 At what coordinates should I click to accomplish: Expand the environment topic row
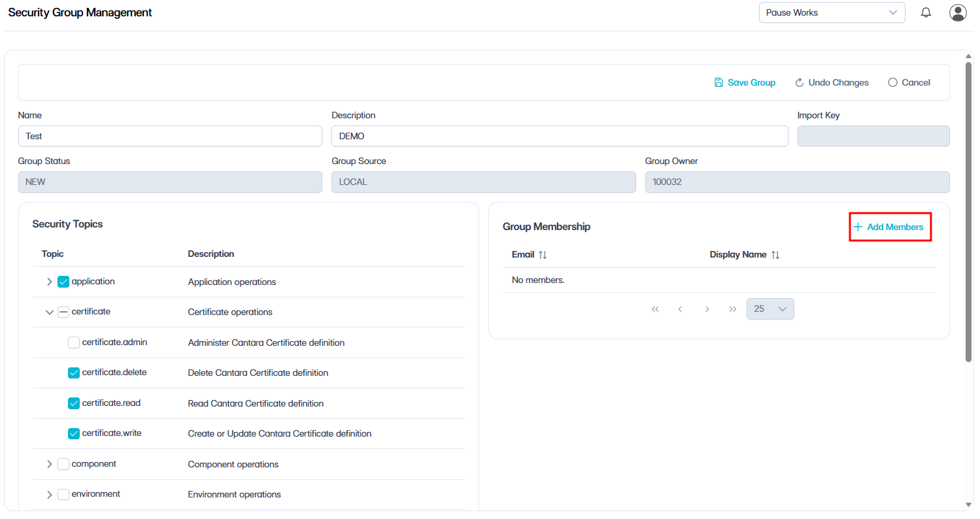[x=49, y=494]
